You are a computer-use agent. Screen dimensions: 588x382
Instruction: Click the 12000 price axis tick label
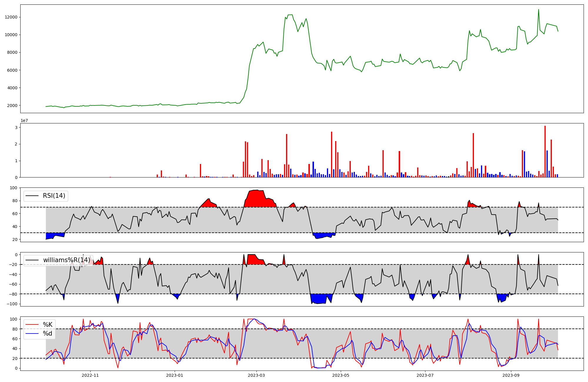click(11, 17)
